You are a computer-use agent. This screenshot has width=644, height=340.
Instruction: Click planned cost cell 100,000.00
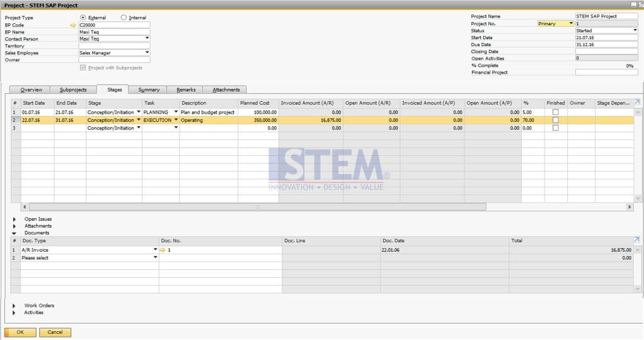[x=258, y=112]
